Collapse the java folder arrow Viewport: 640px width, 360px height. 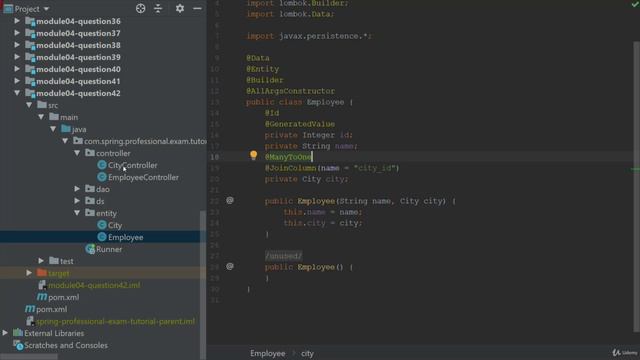click(53, 129)
